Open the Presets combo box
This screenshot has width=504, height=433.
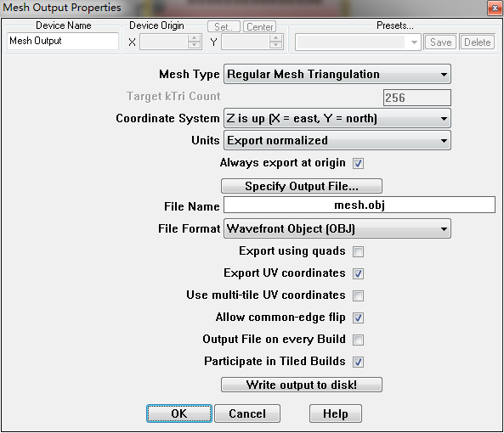(x=358, y=42)
